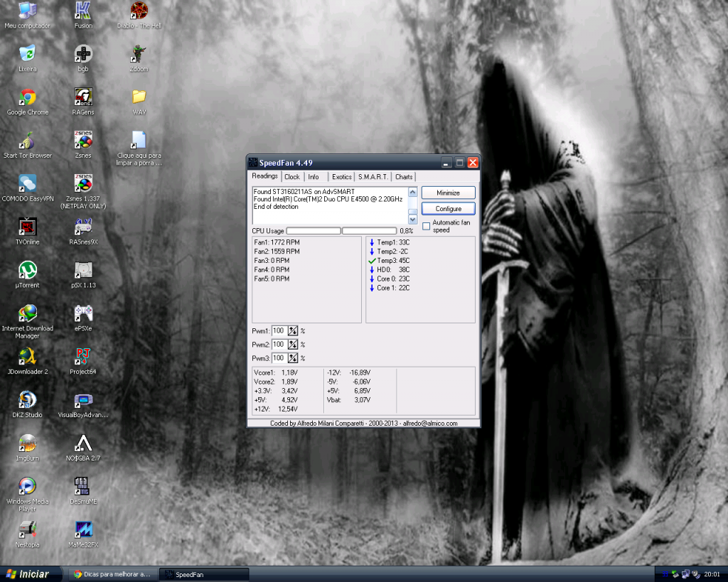Open Internet Download Manager
The height and width of the screenshot is (582, 728).
(x=27, y=314)
